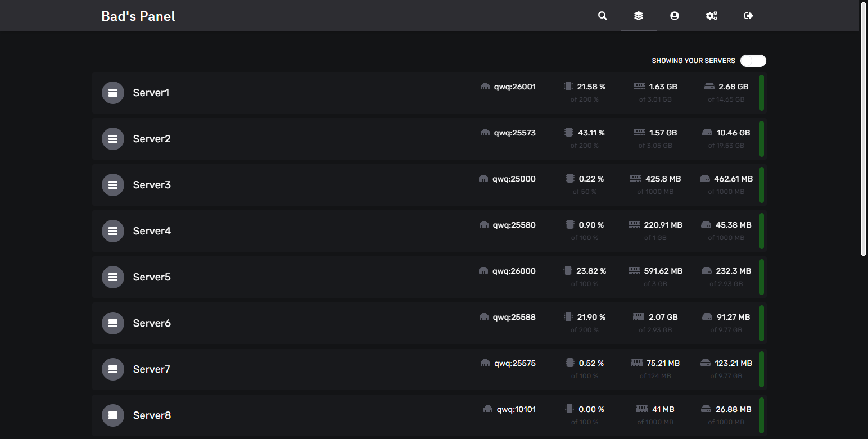Open the servers list layers icon
Viewport: 868px width, 439px height.
point(638,16)
